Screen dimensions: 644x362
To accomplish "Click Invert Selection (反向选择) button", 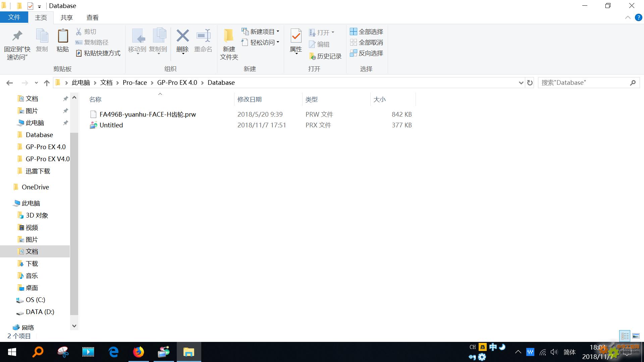I will point(367,53).
